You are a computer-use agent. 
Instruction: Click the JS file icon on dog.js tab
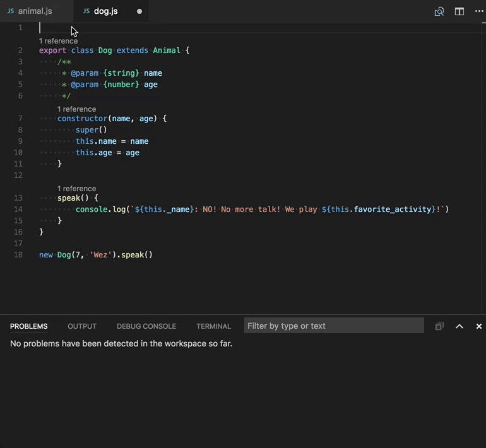pyautogui.click(x=86, y=11)
